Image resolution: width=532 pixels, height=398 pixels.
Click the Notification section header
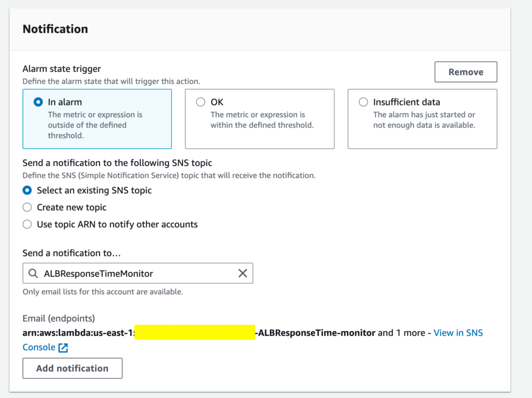pos(55,29)
